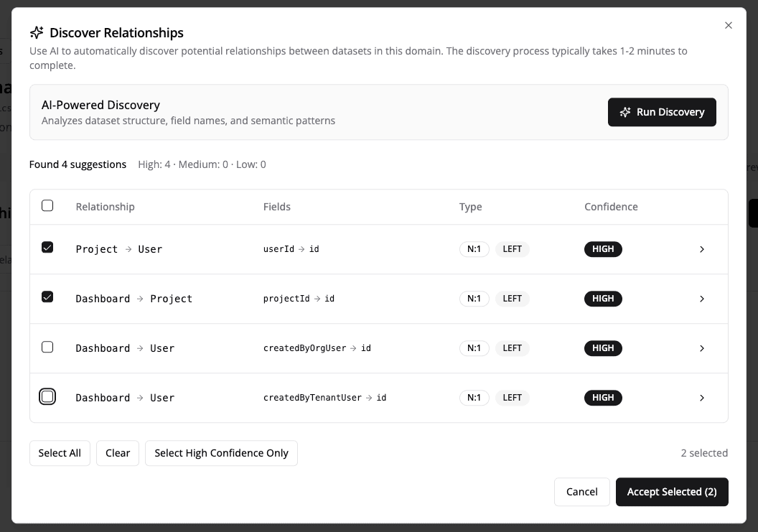Screen dimensions: 758x532
Task: Click Accept Selected to confirm two relationships
Action: (672, 492)
